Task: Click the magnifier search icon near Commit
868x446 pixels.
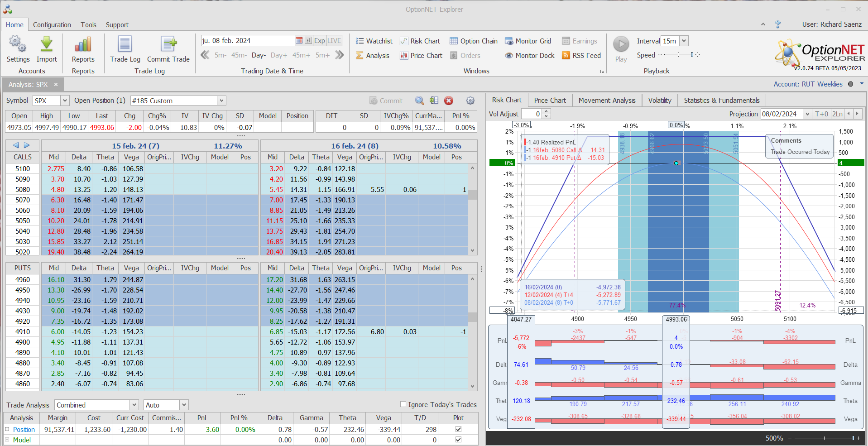Action: tap(420, 101)
